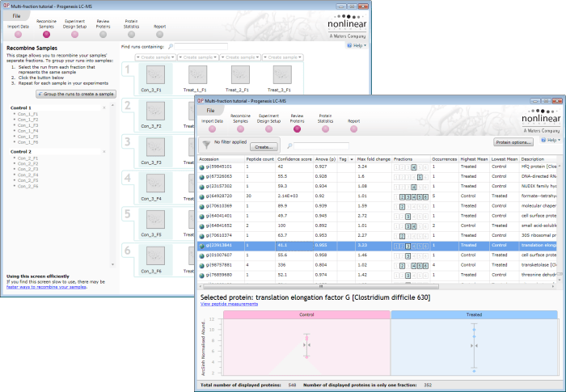Open Protein options... button
Screen dimensions: 566x392
tap(513, 142)
